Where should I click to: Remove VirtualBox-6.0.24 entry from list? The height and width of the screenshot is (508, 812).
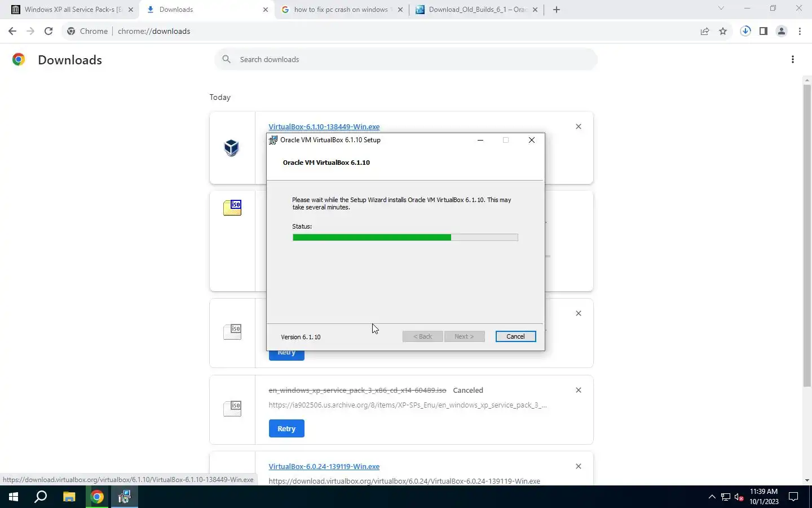(579, 466)
